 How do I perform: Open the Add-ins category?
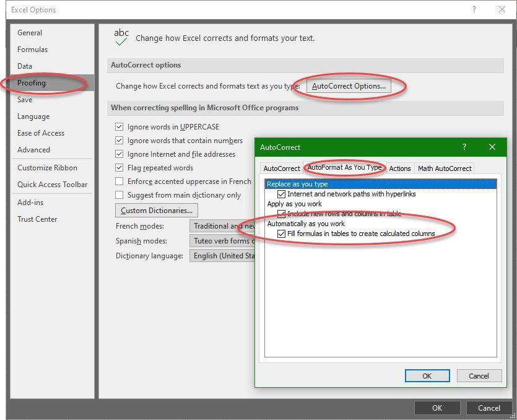[30, 202]
